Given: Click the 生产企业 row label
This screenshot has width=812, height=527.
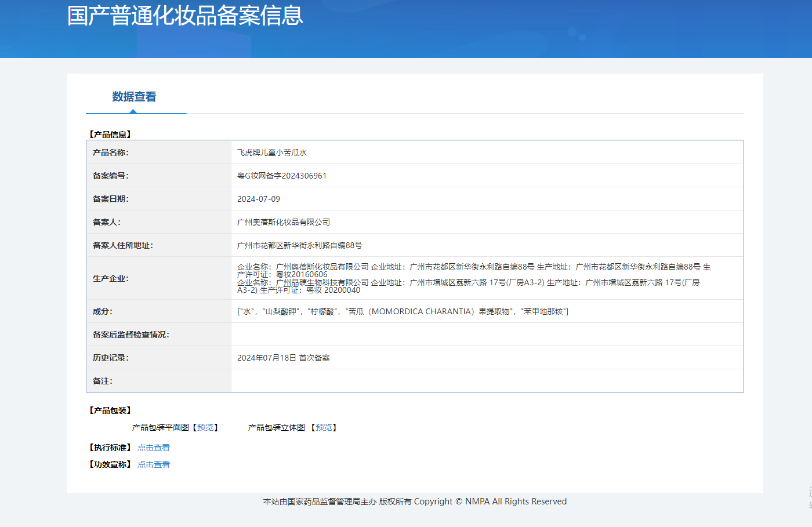Looking at the screenshot, I should click(111, 278).
